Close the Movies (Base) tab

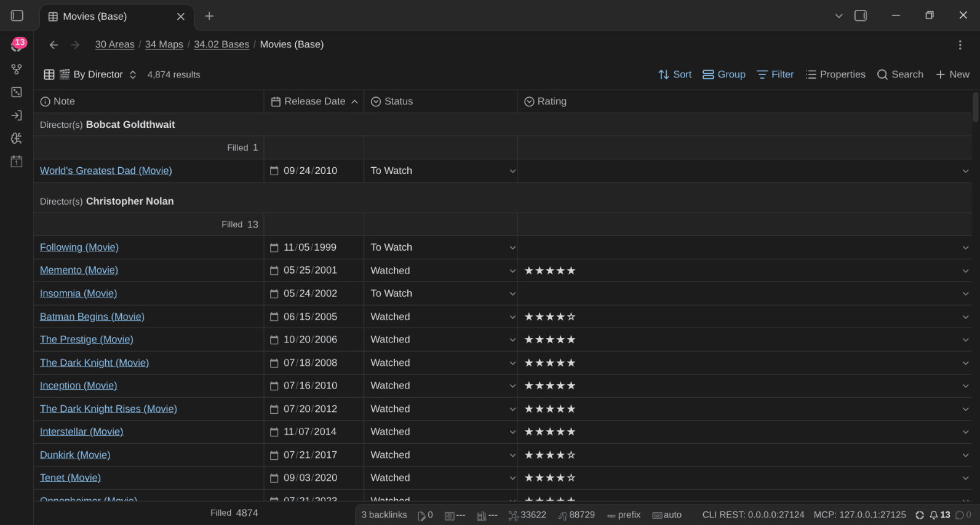click(181, 17)
